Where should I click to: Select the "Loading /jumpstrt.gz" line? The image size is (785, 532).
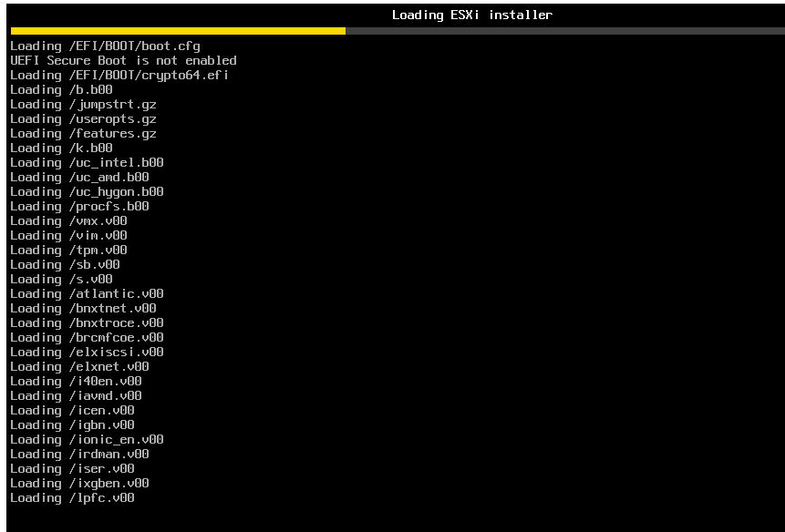(x=83, y=105)
